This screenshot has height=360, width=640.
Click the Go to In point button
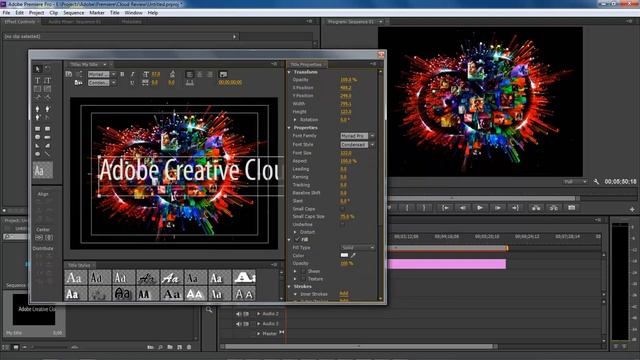coord(445,208)
